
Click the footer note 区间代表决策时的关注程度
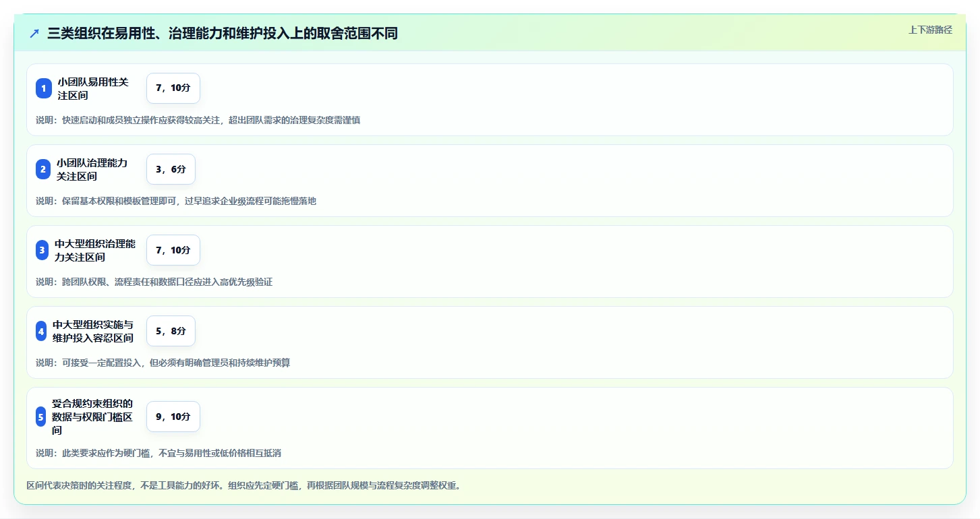(243, 485)
